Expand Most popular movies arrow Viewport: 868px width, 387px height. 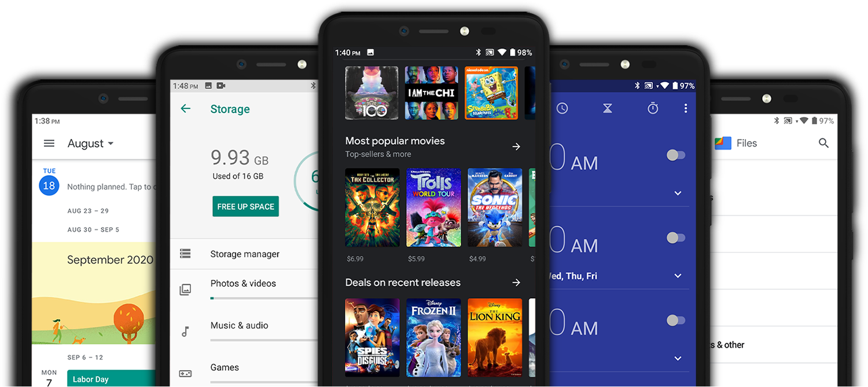click(516, 147)
